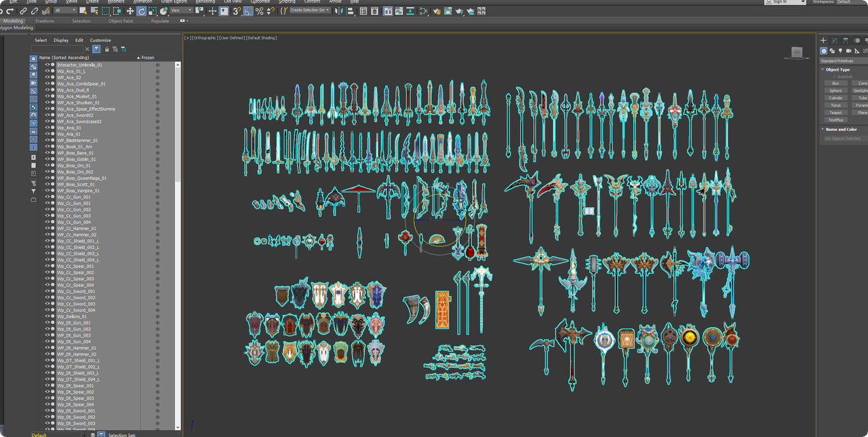Select Lights category in command panel
This screenshot has height=437, width=868.
[x=840, y=51]
